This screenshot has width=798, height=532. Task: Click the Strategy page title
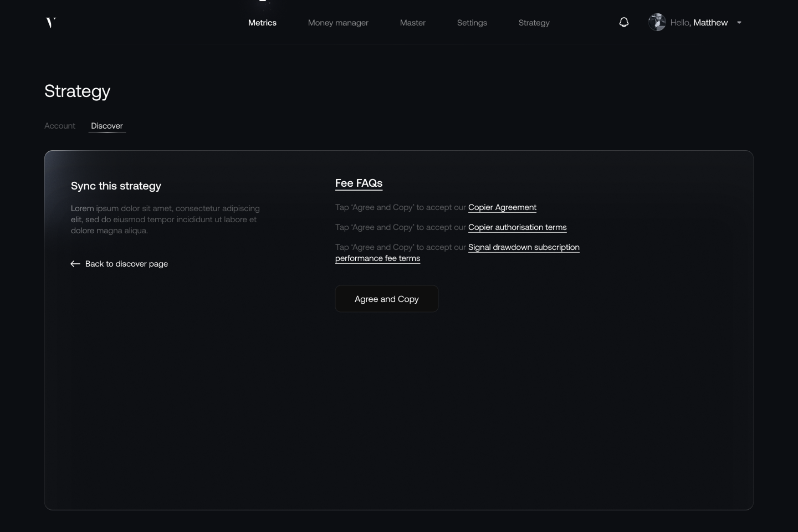click(78, 91)
